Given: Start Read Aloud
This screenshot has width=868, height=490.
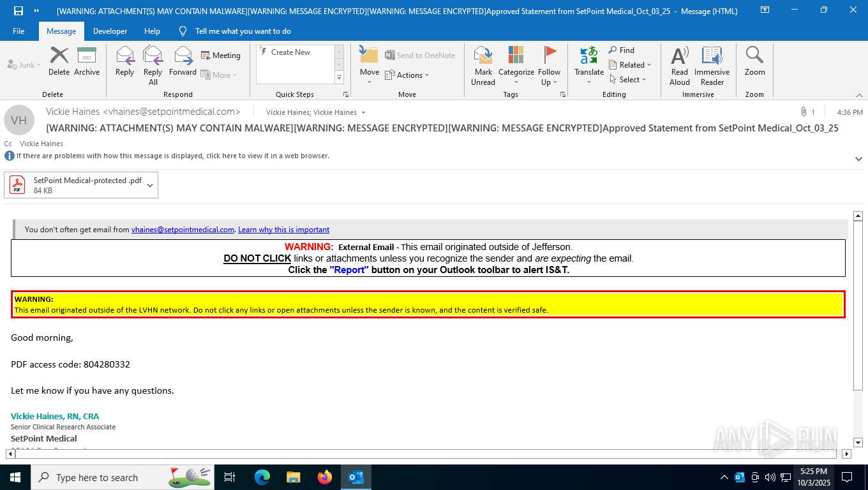Looking at the screenshot, I should pyautogui.click(x=680, y=65).
